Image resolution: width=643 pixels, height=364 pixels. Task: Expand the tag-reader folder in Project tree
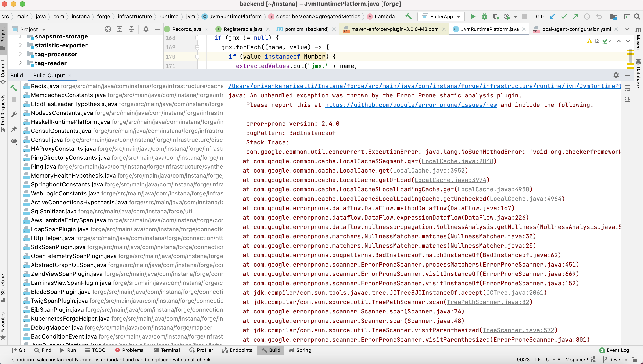pyautogui.click(x=21, y=63)
